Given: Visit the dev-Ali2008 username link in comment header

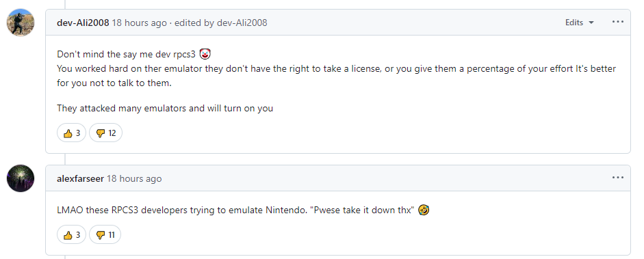Looking at the screenshot, I should (x=83, y=23).
